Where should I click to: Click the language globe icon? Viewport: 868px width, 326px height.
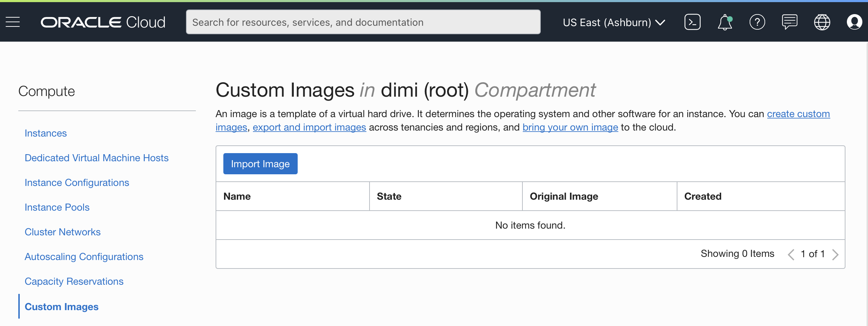point(822,22)
